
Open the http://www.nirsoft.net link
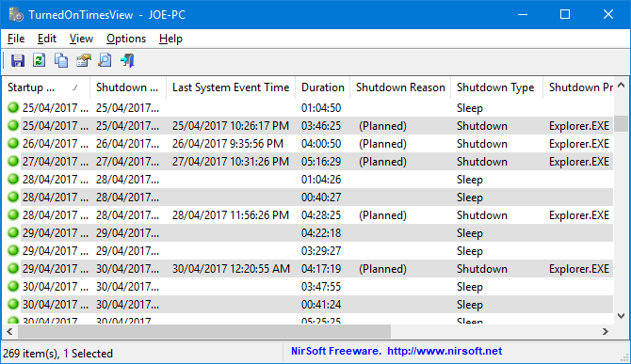[445, 351]
